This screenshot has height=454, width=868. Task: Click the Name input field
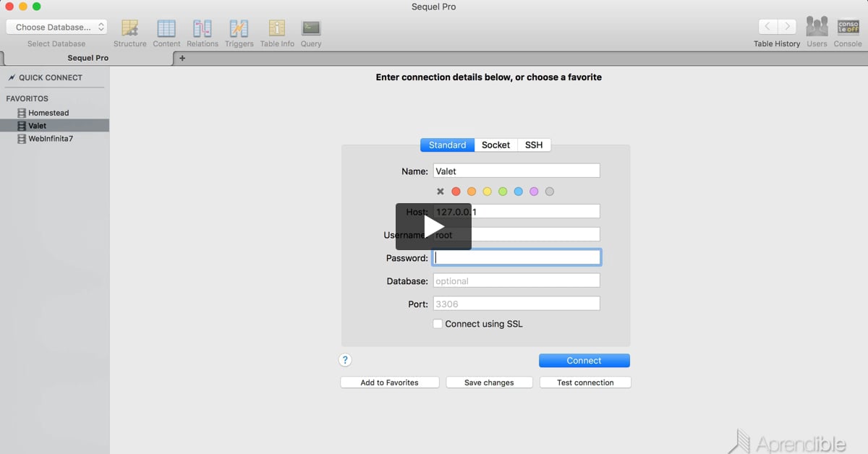point(516,171)
